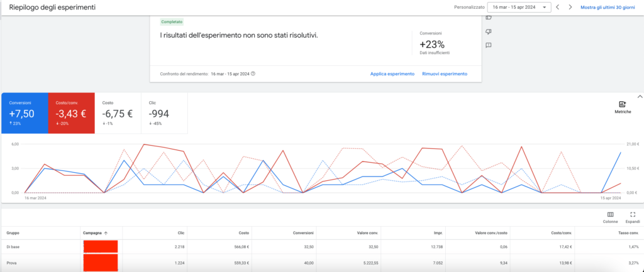Select the Costo metric card
This screenshot has height=272, width=644.
click(x=118, y=113)
